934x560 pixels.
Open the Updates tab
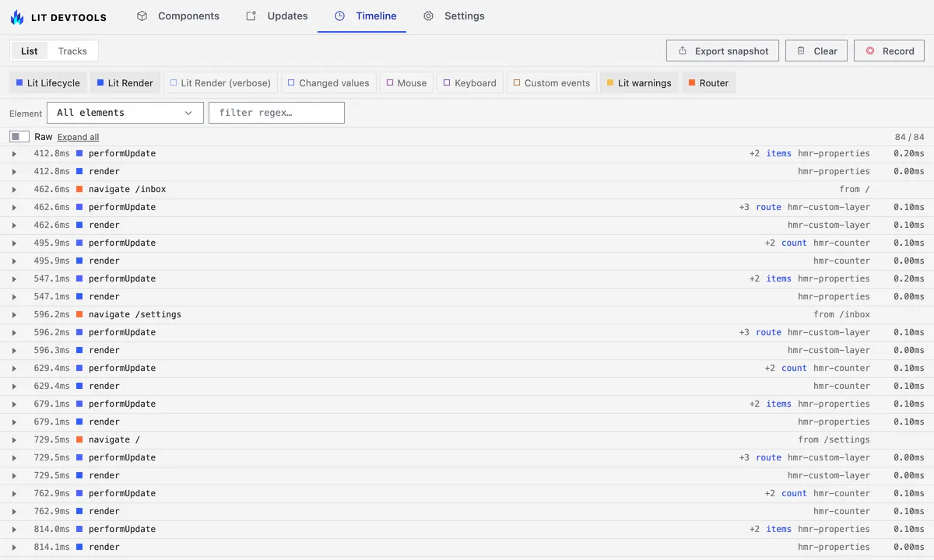click(277, 16)
